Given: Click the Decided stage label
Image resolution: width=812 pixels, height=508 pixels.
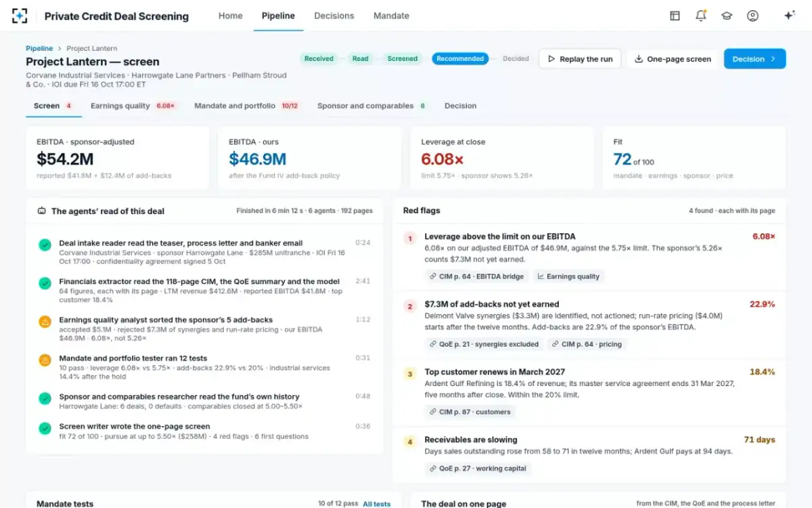Looking at the screenshot, I should tap(516, 59).
